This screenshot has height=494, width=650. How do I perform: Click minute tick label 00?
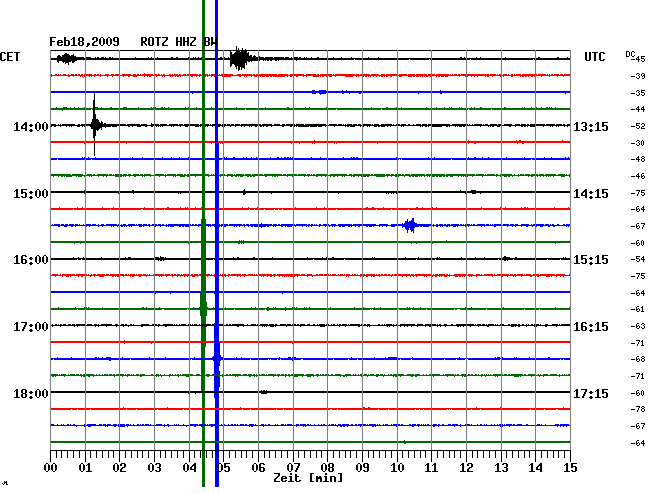50,468
